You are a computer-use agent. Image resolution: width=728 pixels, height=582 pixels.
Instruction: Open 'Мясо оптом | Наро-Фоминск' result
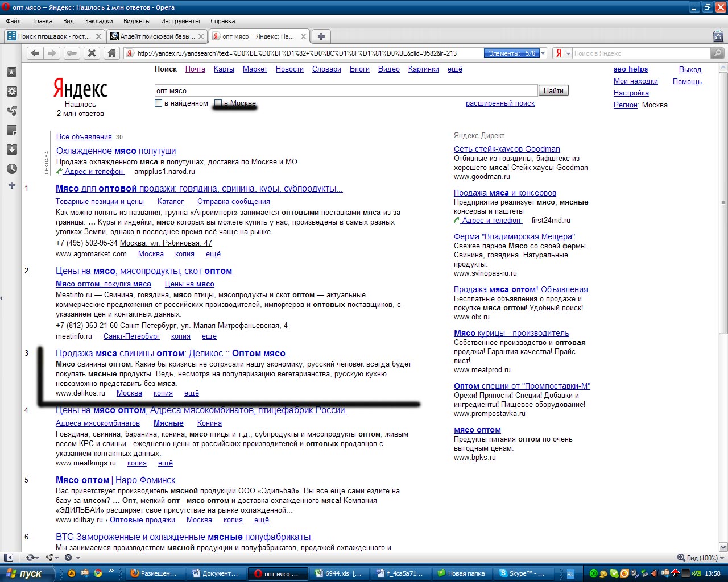(x=116, y=480)
